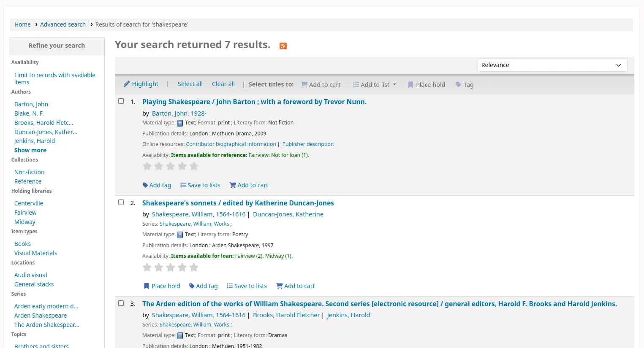Open author Duncan-Jones, Katherine link in result 2
This screenshot has height=348, width=644.
tap(288, 214)
